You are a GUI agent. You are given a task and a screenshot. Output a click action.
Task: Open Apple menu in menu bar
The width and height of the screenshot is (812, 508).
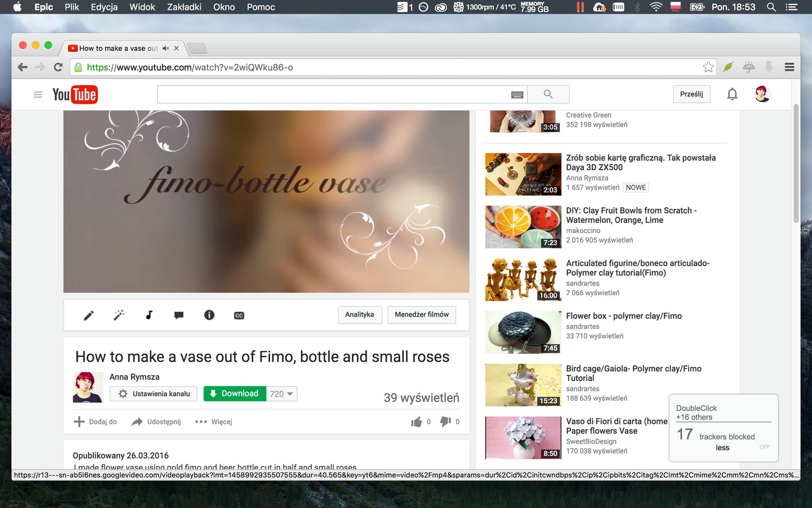(x=17, y=7)
